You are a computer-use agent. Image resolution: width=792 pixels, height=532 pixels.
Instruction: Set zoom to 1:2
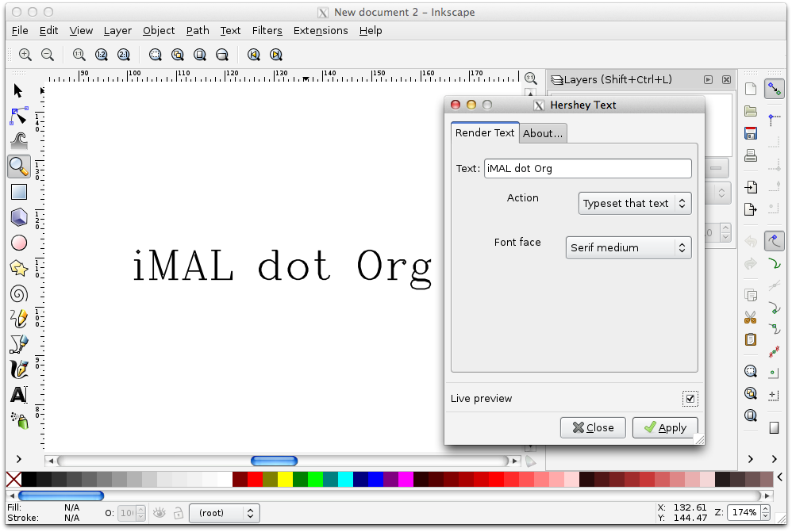[101, 55]
